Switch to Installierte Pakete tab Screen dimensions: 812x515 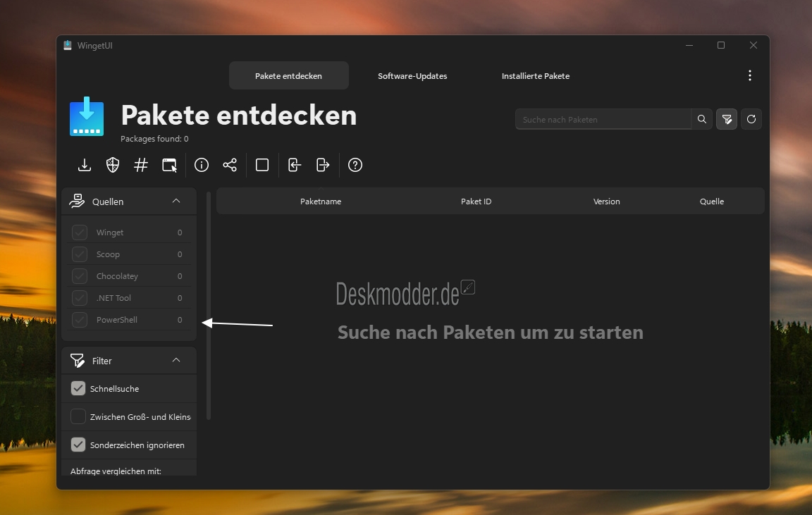click(x=536, y=75)
